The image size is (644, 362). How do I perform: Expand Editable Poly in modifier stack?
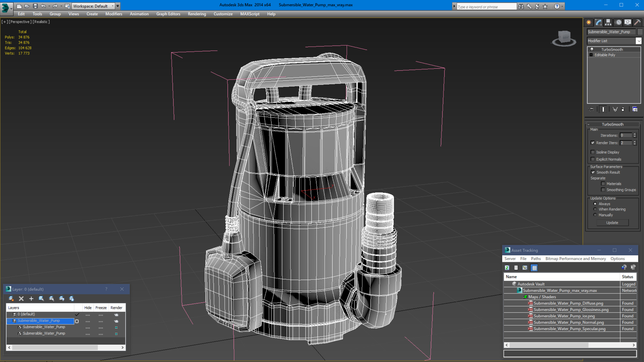[591, 55]
